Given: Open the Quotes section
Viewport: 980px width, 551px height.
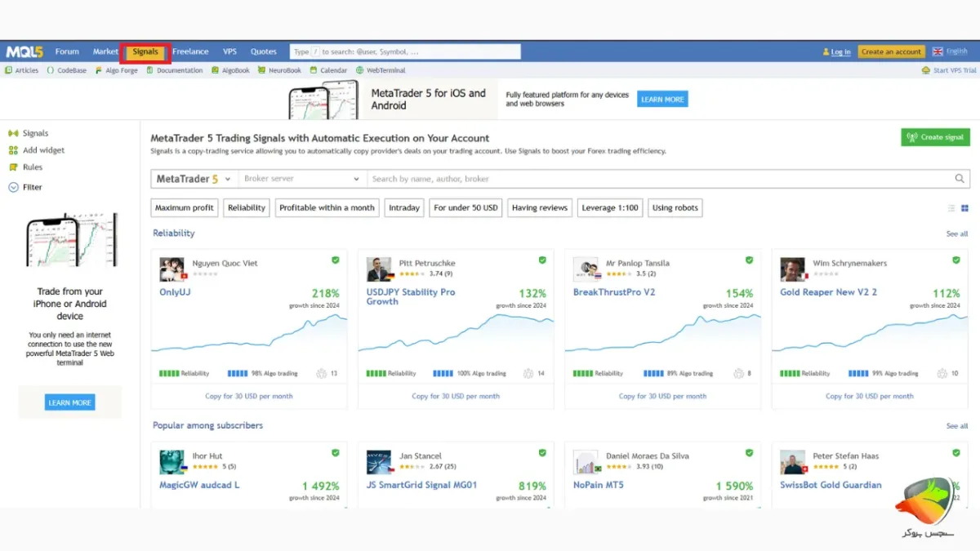Looking at the screenshot, I should tap(264, 51).
